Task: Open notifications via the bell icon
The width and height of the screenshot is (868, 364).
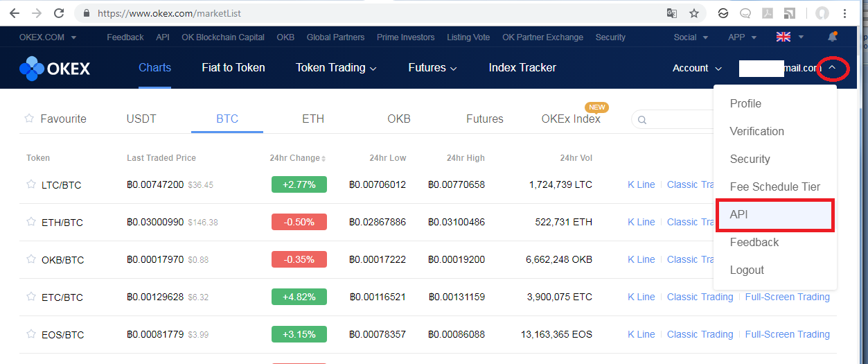Action: coord(832,37)
